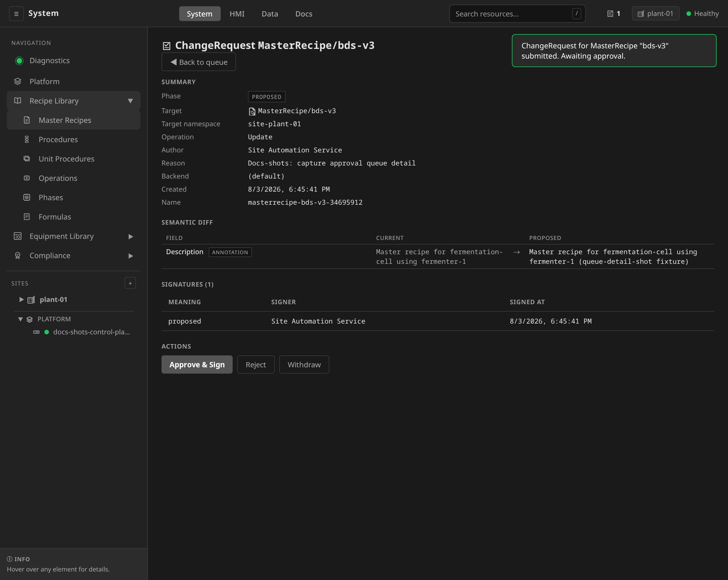
Task: Click the Recipe Library book icon
Action: click(18, 101)
